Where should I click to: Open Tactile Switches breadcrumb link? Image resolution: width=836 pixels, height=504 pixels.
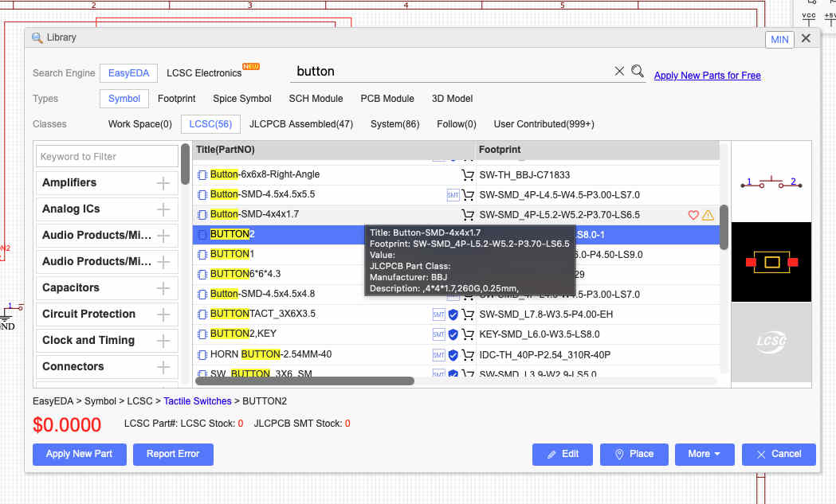pyautogui.click(x=198, y=401)
